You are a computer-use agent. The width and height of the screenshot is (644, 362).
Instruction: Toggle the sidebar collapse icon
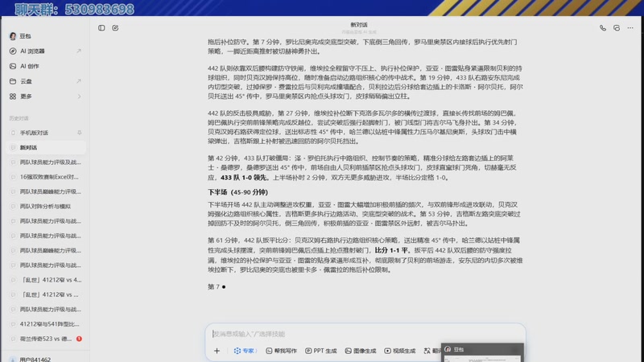click(101, 28)
